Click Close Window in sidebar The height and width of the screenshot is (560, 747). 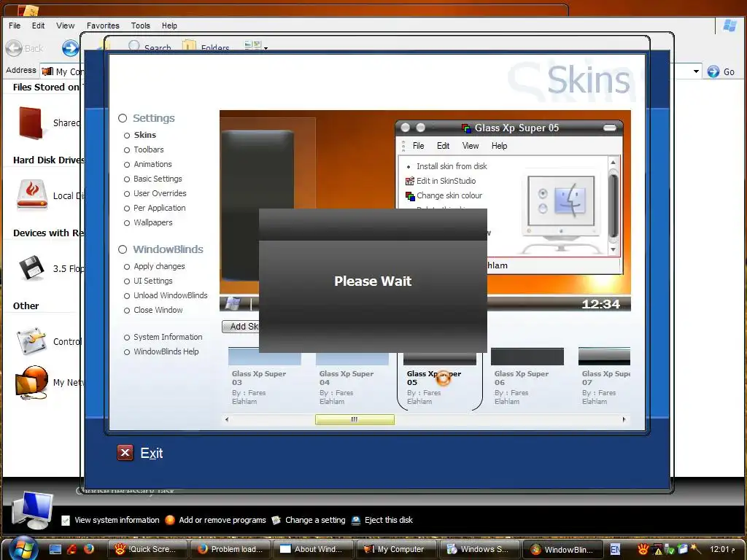click(x=158, y=310)
